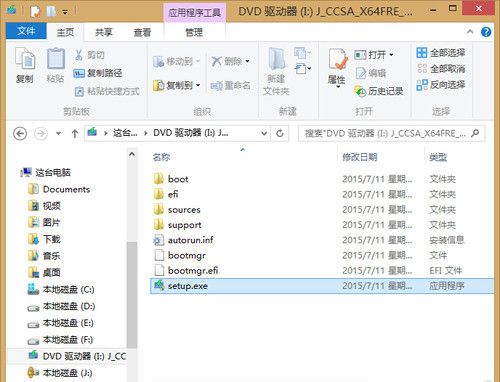Viewport: 500px width, 382px height.
Task: Click the Application Tools contextual tab header
Action: (195, 13)
